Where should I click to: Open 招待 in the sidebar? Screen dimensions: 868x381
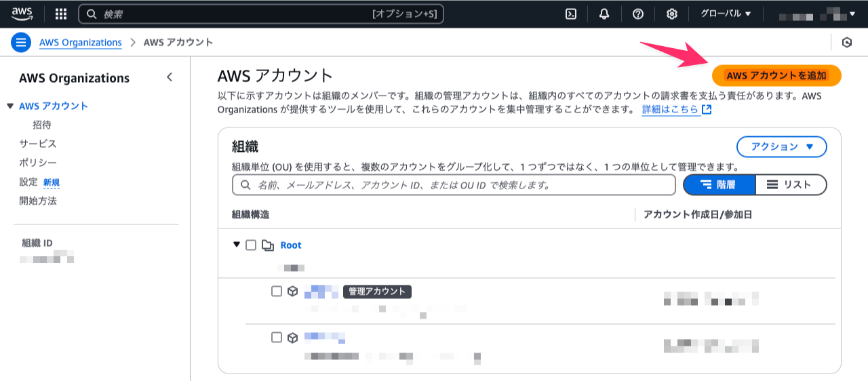42,125
